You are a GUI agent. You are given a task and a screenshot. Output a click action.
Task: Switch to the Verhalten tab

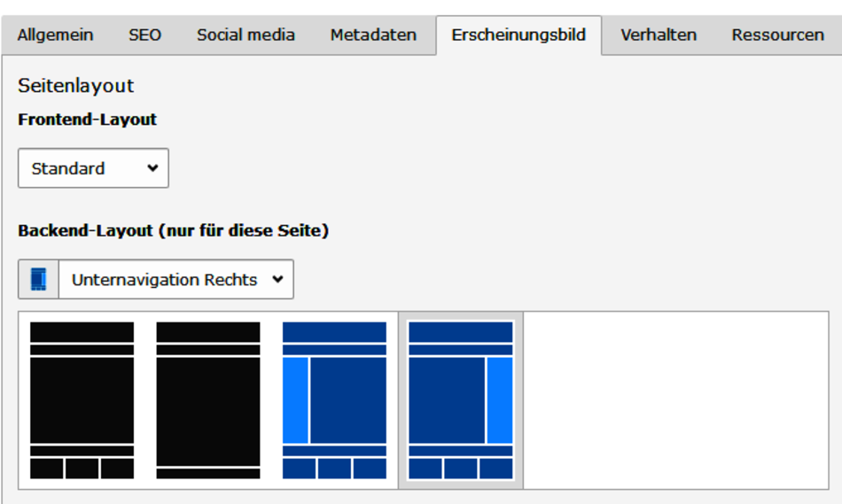[659, 35]
